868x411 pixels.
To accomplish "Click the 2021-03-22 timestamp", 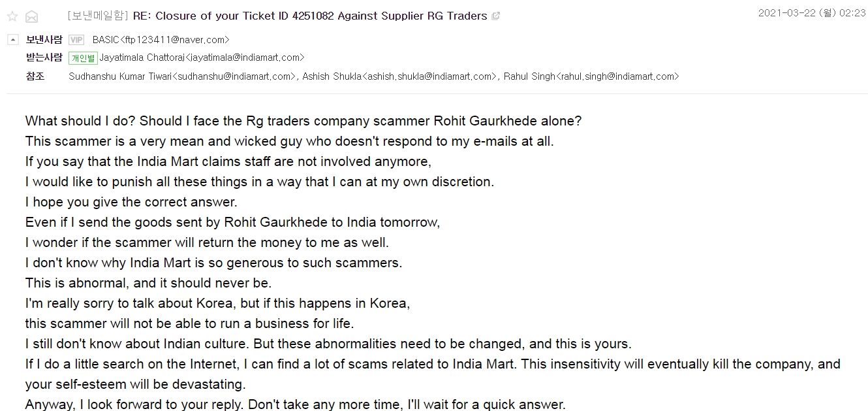I will coord(811,14).
